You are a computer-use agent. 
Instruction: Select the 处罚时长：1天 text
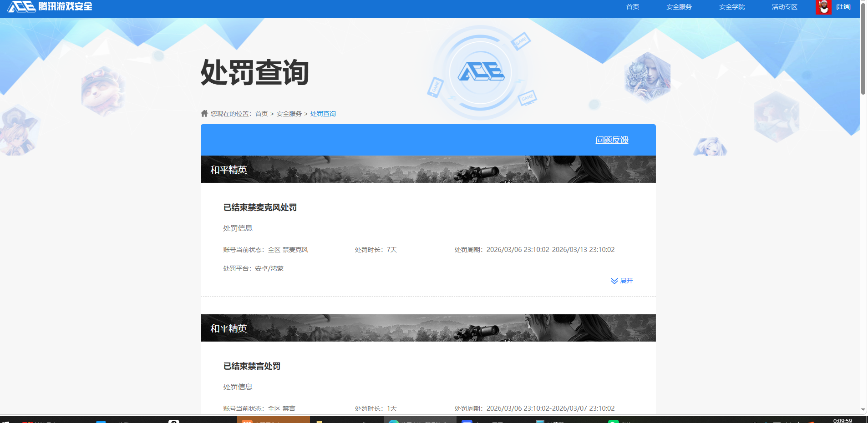(376, 408)
